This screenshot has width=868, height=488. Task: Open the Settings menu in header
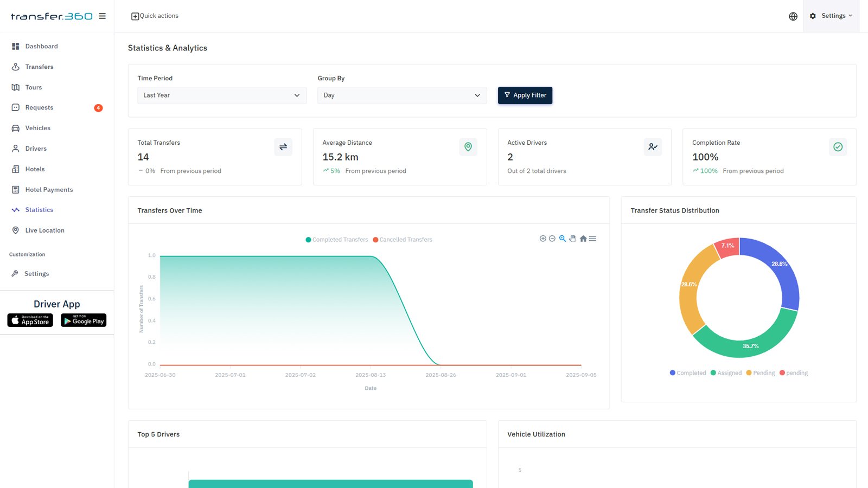click(831, 16)
